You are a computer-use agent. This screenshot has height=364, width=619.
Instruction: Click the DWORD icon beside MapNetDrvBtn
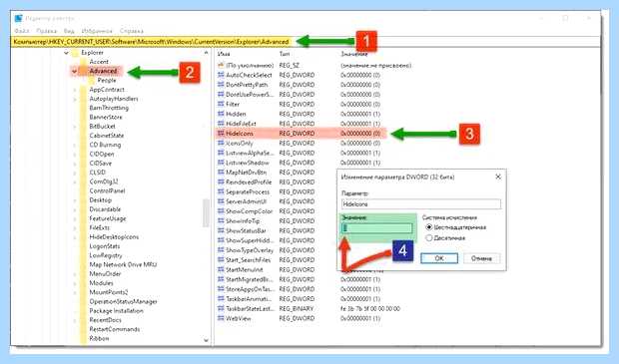click(221, 172)
